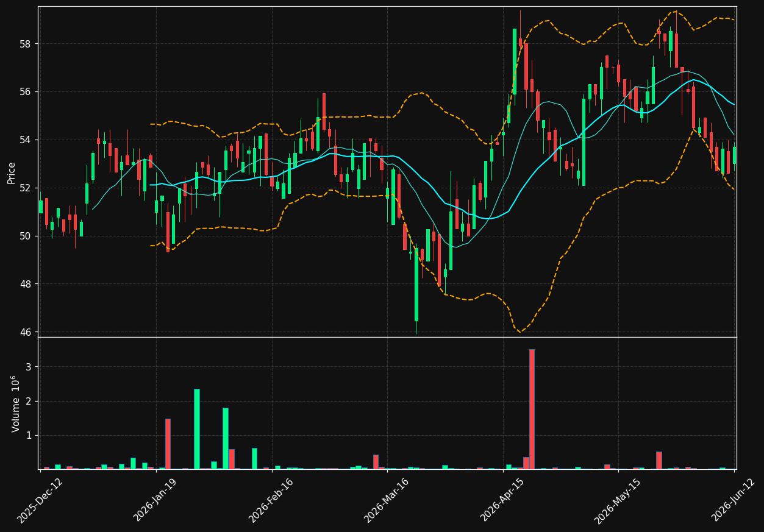Click the tall green candle peaking above 58
The height and width of the screenshot is (532, 764).
click(514, 62)
